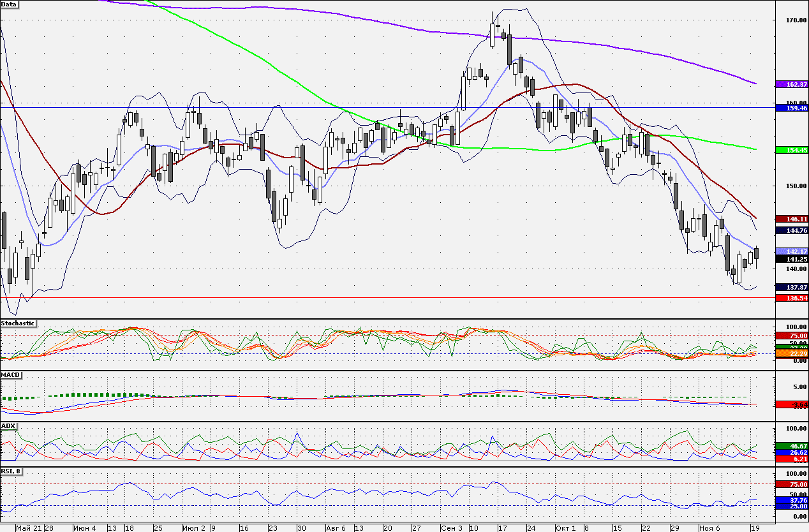The height and width of the screenshot is (532, 809).
Task: Select the orange 22.29 Stochastic value tag
Action: (791, 353)
